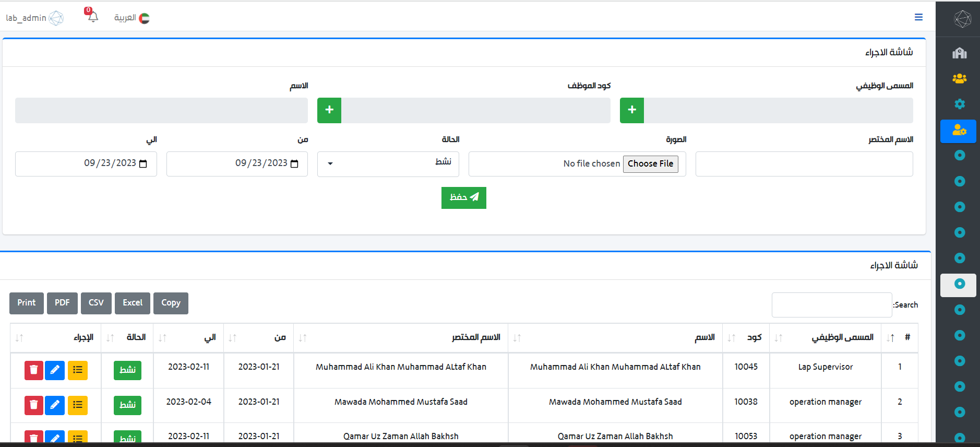The width and height of the screenshot is (980, 447).
Task: Open the building home sidebar icon
Action: pos(959,53)
